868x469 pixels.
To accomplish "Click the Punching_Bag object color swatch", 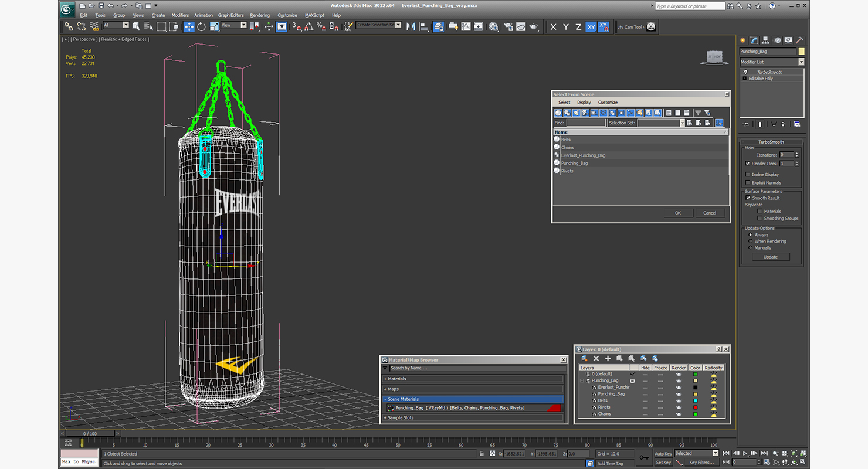I will click(x=802, y=52).
